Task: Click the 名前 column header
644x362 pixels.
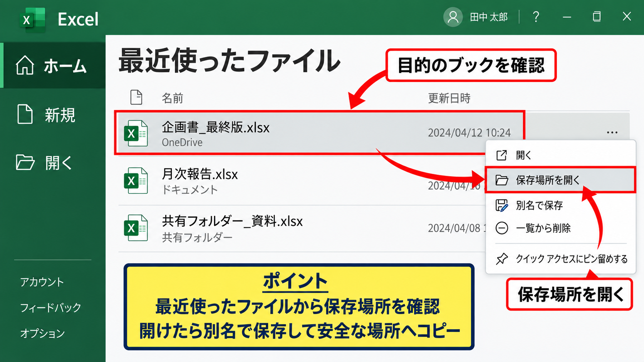Action: click(172, 98)
